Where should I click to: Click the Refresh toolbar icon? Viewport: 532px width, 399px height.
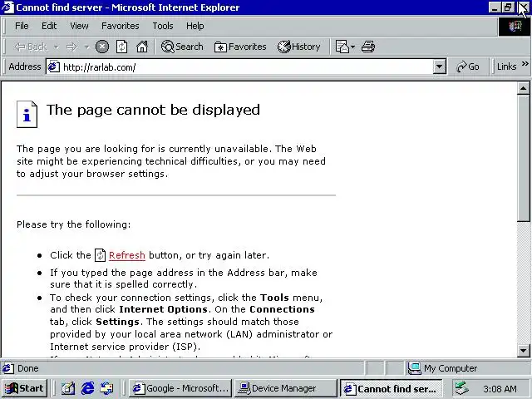click(122, 47)
